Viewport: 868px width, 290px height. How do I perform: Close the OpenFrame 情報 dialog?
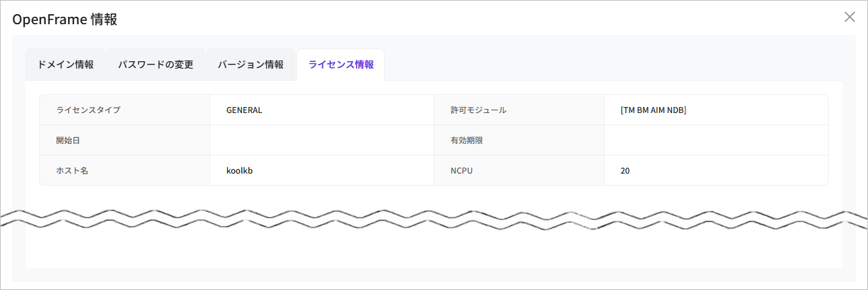(x=849, y=17)
